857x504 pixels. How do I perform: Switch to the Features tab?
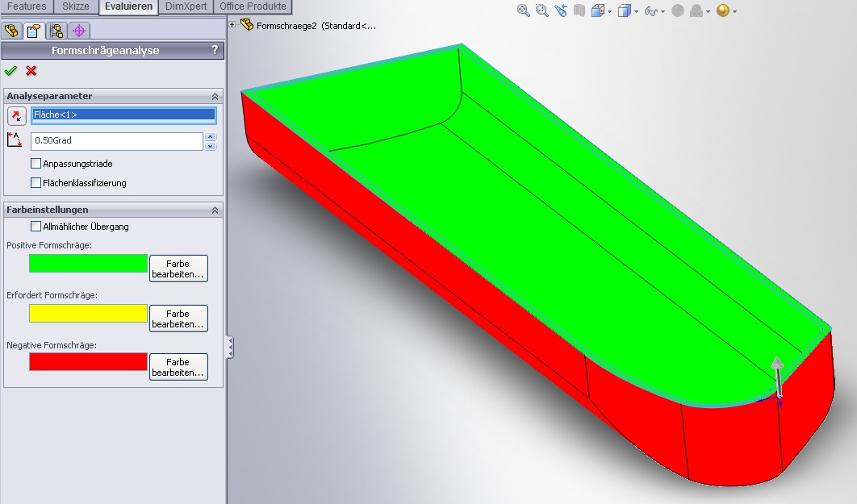pyautogui.click(x=27, y=6)
